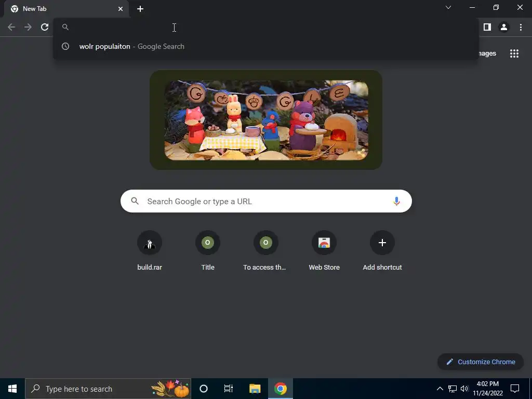
Task: Click the magnifier icon in the Google search box
Action: pos(135,201)
